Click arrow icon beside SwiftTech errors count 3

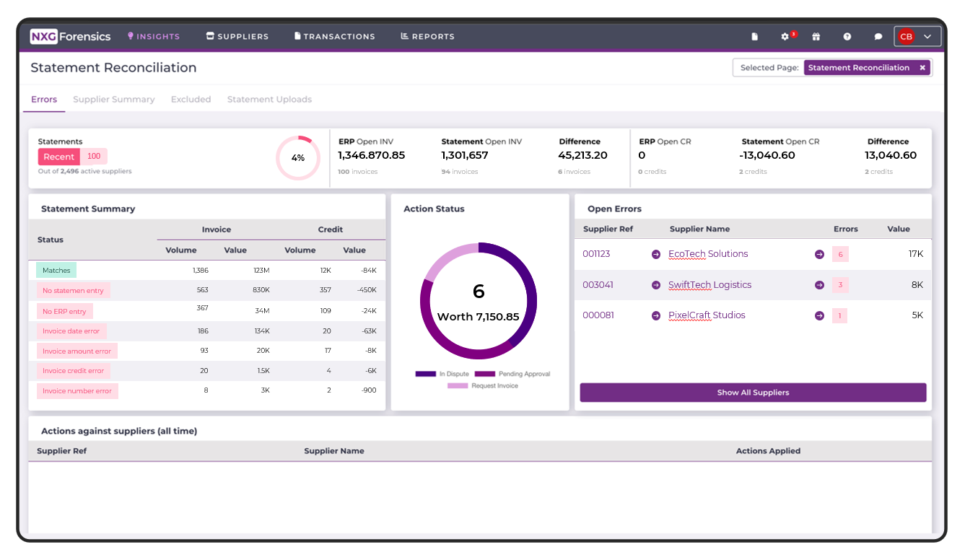(x=819, y=285)
